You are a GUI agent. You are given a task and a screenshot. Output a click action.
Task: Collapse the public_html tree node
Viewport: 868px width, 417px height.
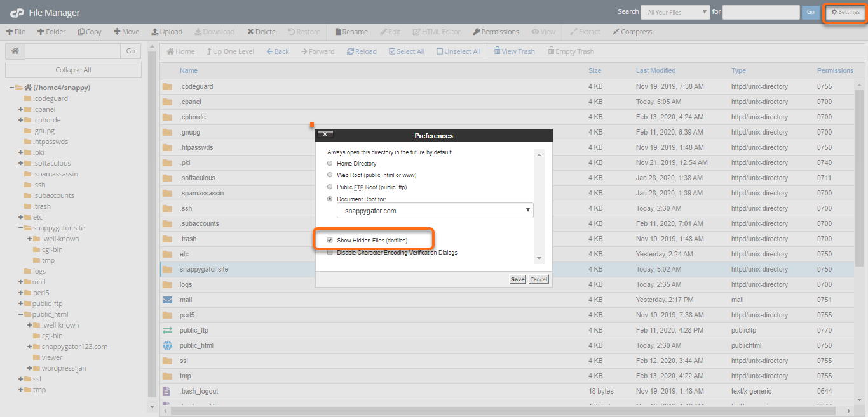20,314
